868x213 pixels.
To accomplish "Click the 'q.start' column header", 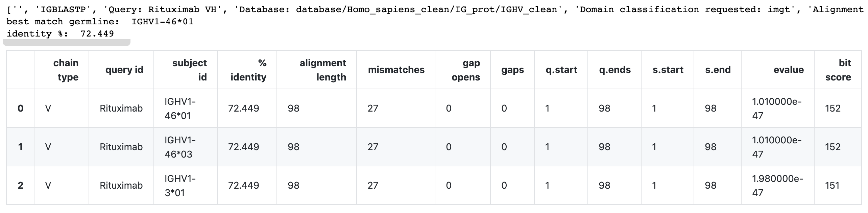I will pyautogui.click(x=561, y=70).
